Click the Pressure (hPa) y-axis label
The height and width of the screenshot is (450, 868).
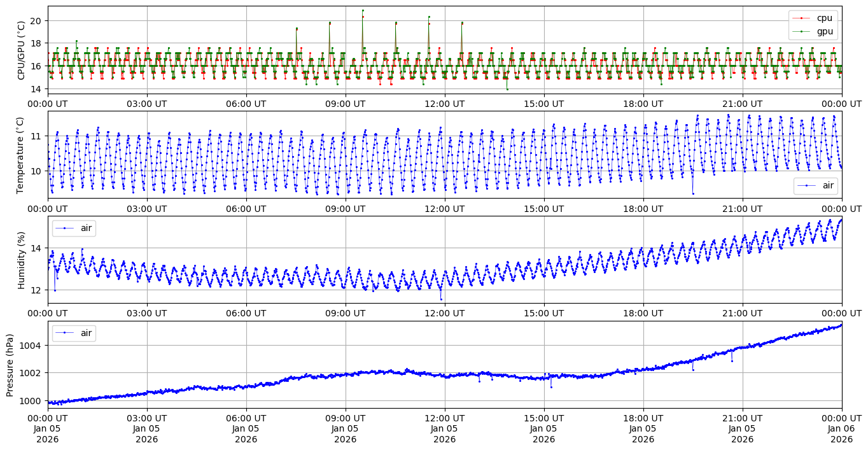[x=11, y=365]
